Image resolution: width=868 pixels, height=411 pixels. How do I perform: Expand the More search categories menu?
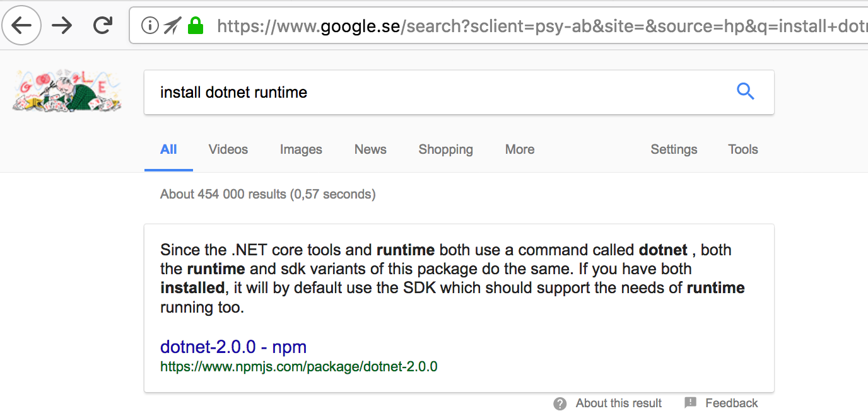[520, 149]
